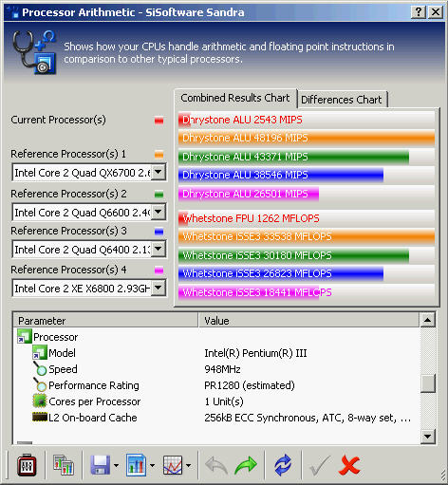Click the scrollbar thumb in parameter list
Viewport: 448px width, 485px height.
coord(427,383)
